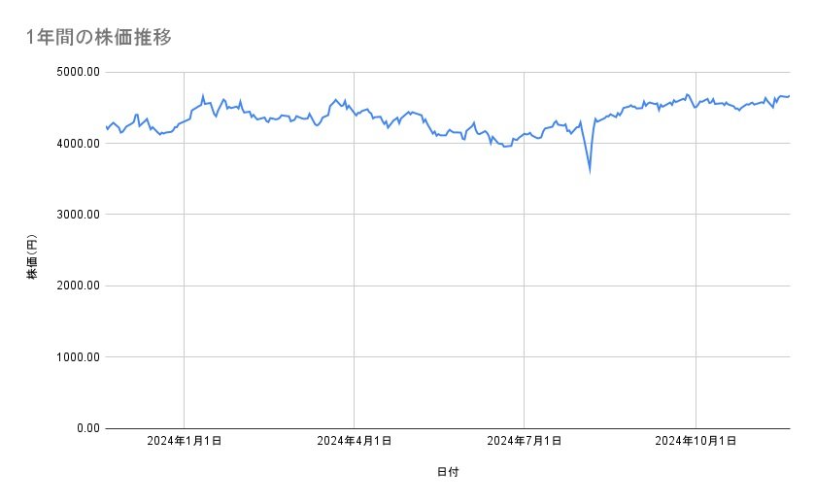This screenshot has height=504, width=815.
Task: Select the horizontal axis title "日付"
Action: click(448, 472)
